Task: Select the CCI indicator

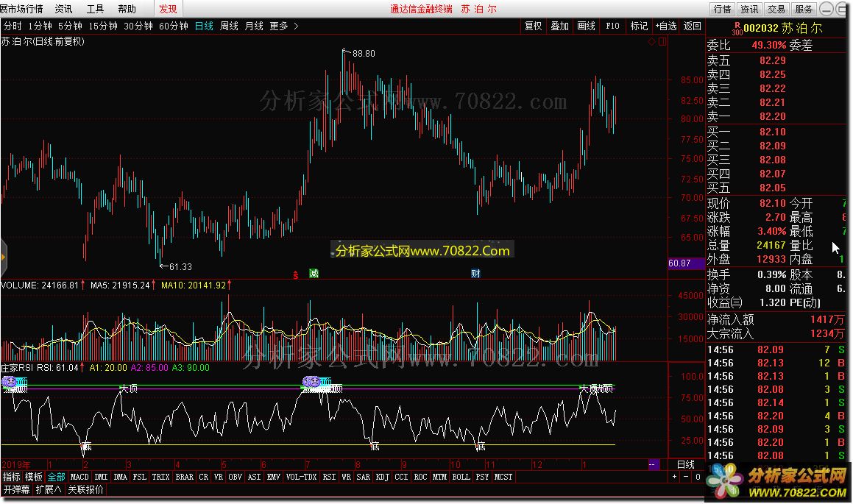Action: point(401,477)
